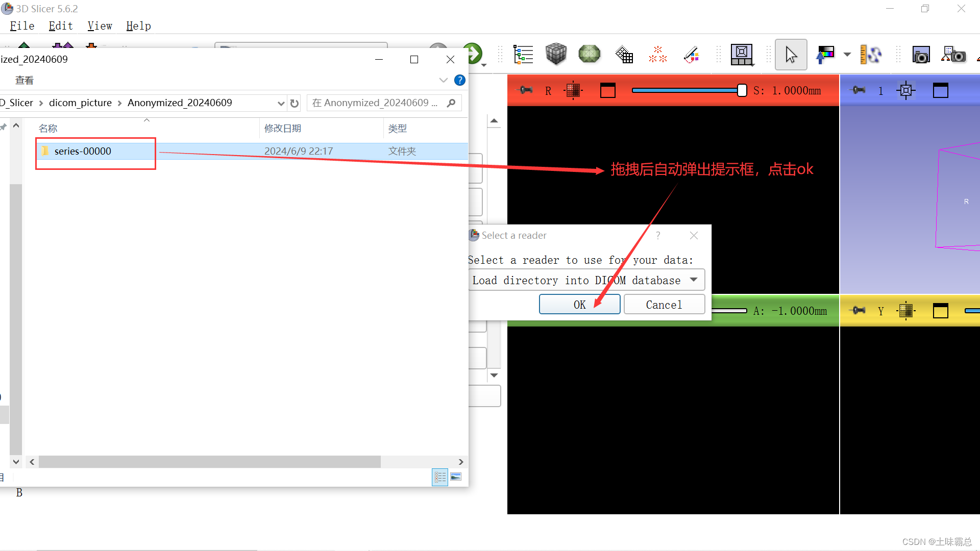Open the Volume Rendering cube icon
Viewport: 980px width, 551px height.
click(x=556, y=54)
